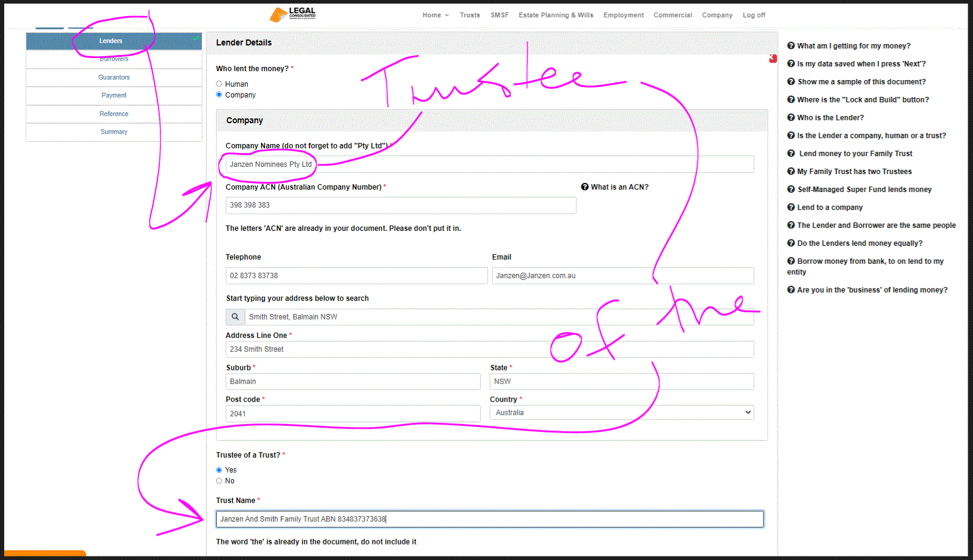Open the Trusts menu
This screenshot has height=560, width=973.
470,16
